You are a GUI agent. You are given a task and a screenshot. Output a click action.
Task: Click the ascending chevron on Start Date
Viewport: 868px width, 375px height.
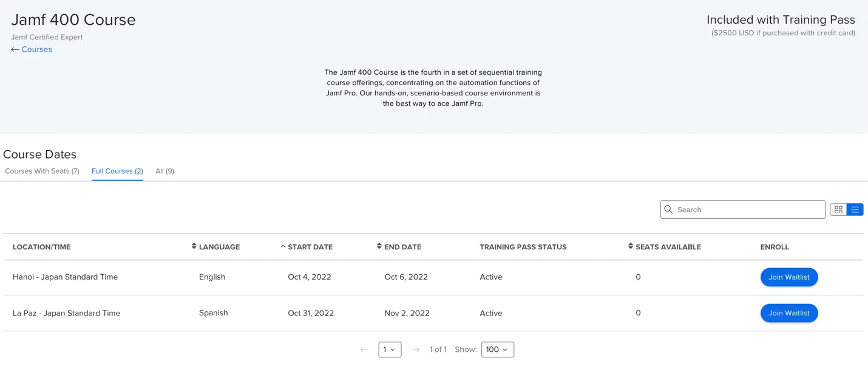tap(283, 246)
